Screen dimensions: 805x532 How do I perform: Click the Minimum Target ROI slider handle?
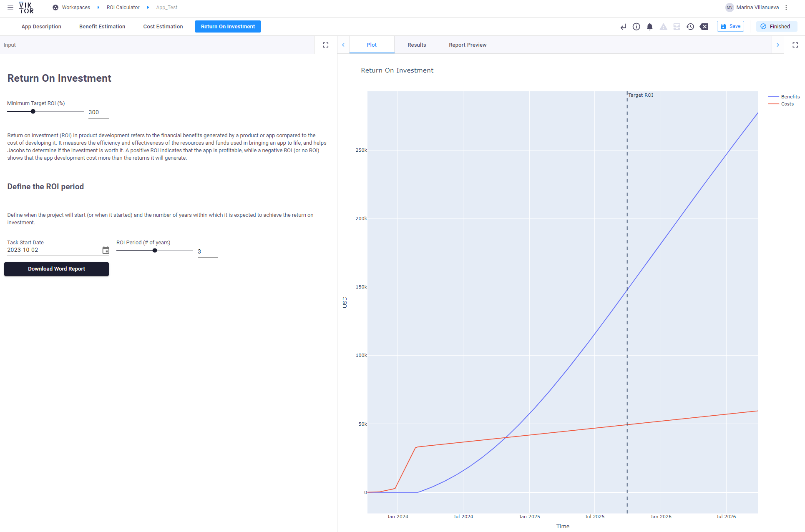[33, 111]
